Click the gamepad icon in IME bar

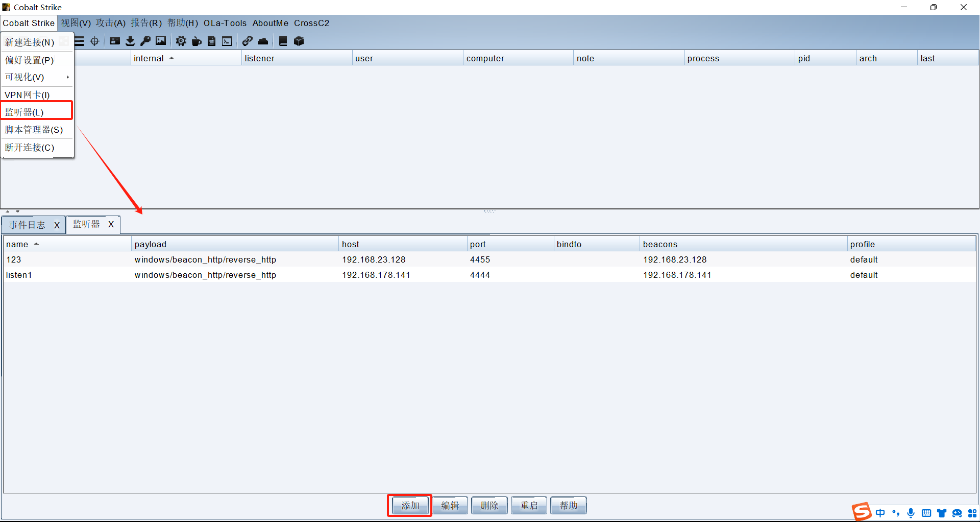[957, 513]
